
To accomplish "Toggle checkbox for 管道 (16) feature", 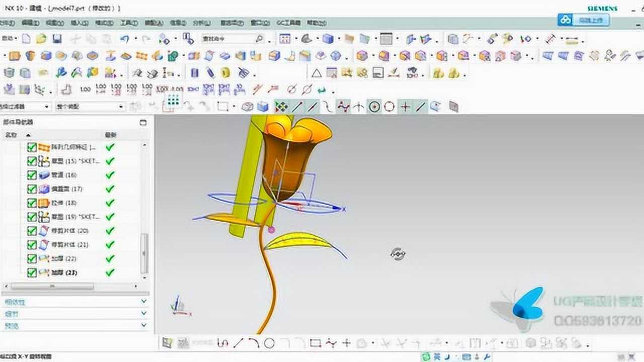I will (x=32, y=175).
